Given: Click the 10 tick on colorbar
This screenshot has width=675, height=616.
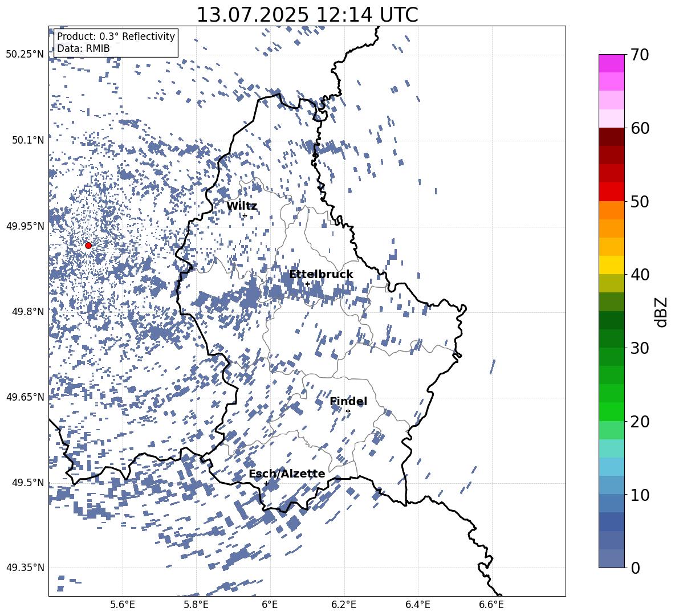Looking at the screenshot, I should coord(640,495).
